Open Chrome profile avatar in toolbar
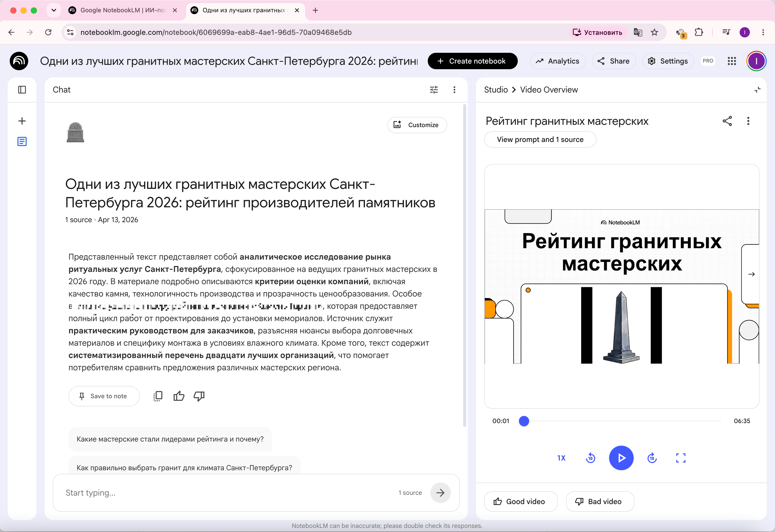Screen dimensions: 775x532 (x=745, y=32)
